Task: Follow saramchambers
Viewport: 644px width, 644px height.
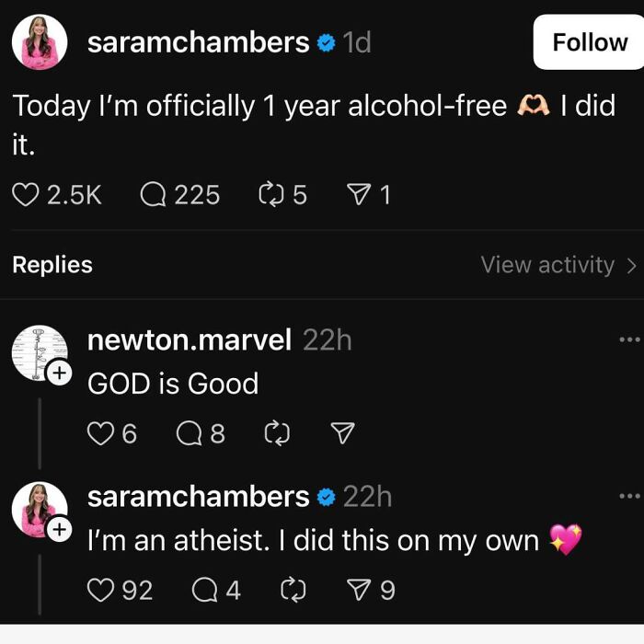Action: tap(589, 42)
